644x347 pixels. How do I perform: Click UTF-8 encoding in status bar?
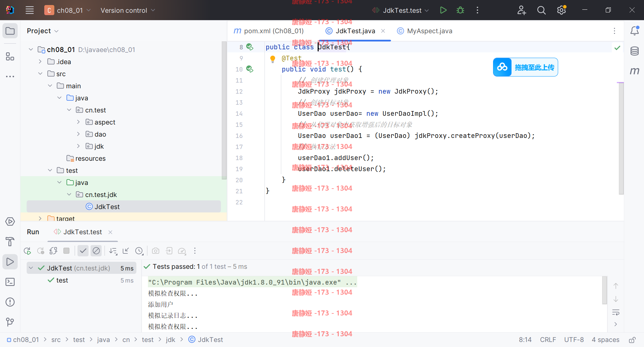(x=574, y=340)
